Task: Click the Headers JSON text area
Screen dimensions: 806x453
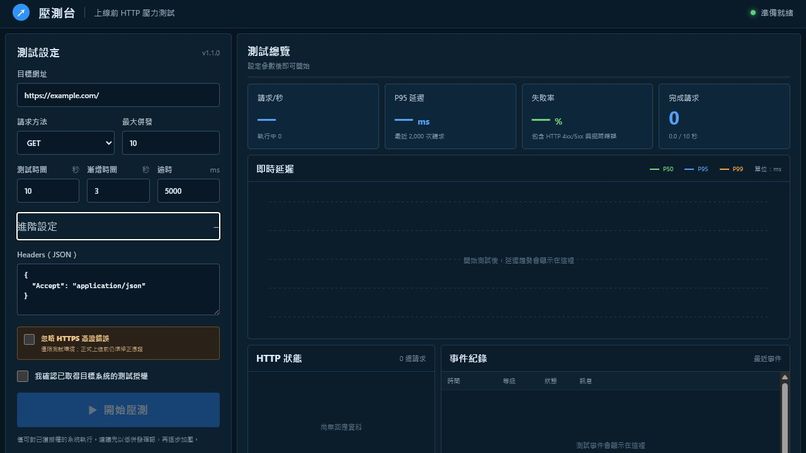Action: point(118,289)
